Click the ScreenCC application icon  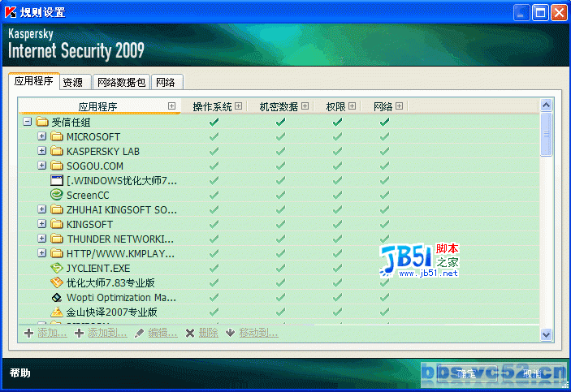57,195
